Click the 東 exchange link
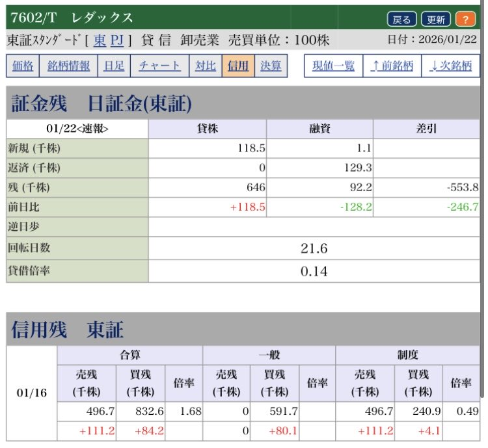488x448 pixels. tap(100, 40)
